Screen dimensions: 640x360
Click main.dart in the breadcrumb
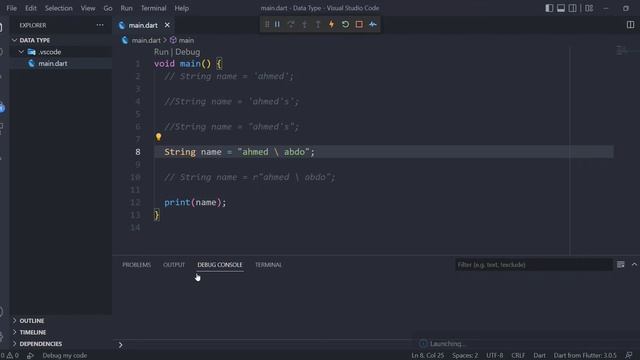coord(146,40)
